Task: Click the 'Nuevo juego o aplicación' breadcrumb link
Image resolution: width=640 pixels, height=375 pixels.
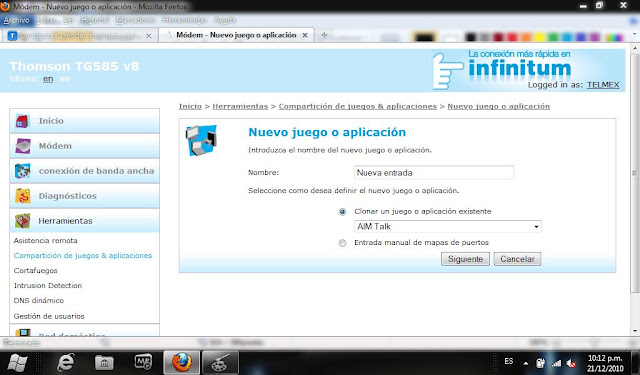Action: pyautogui.click(x=498, y=106)
